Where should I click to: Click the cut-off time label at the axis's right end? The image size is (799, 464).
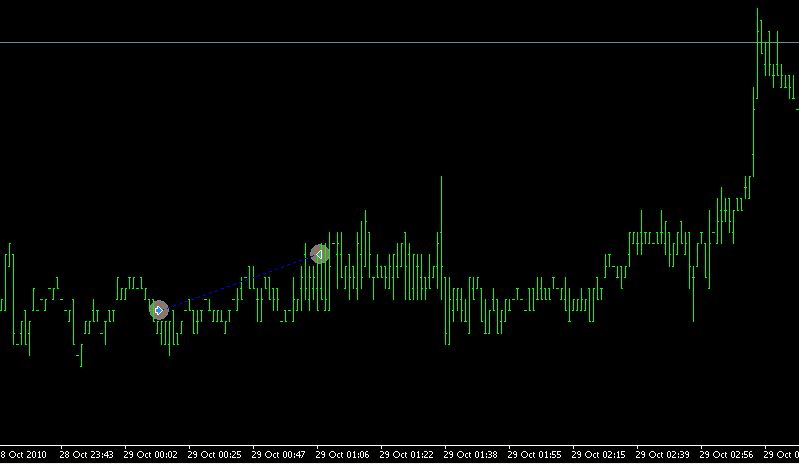(x=781, y=454)
